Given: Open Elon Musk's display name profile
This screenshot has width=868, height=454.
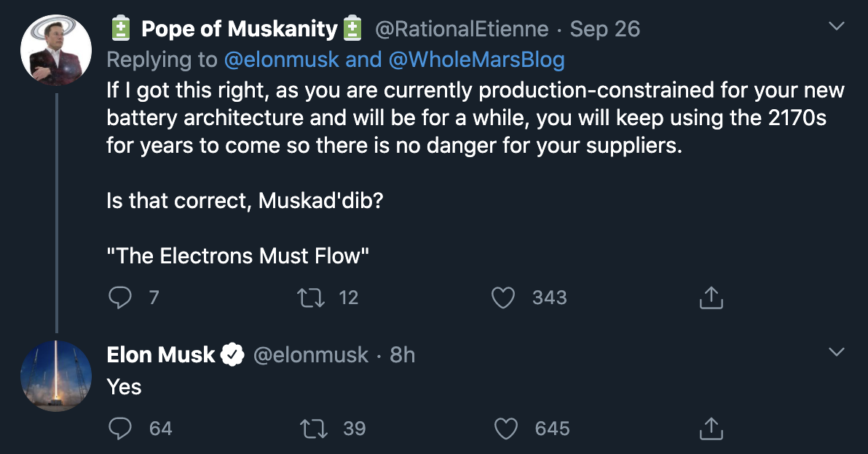Looking at the screenshot, I should pos(160,355).
